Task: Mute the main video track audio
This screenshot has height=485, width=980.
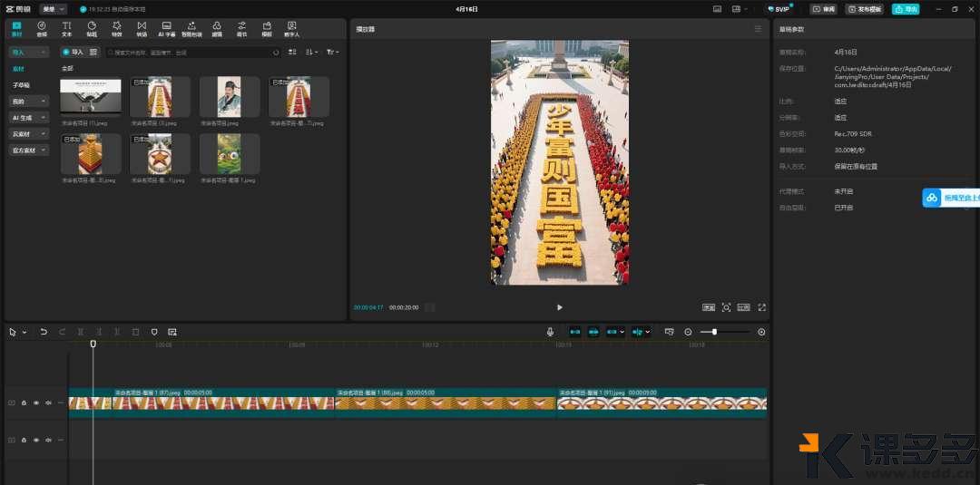Action: click(48, 403)
